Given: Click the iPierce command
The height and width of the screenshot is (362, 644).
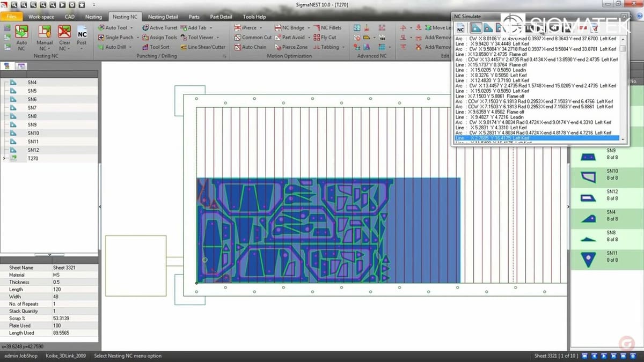Looking at the screenshot, I should [x=246, y=28].
